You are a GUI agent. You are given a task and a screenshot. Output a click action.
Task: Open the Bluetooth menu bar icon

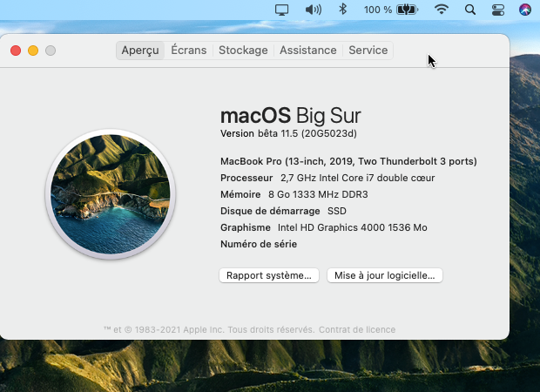[x=342, y=10]
